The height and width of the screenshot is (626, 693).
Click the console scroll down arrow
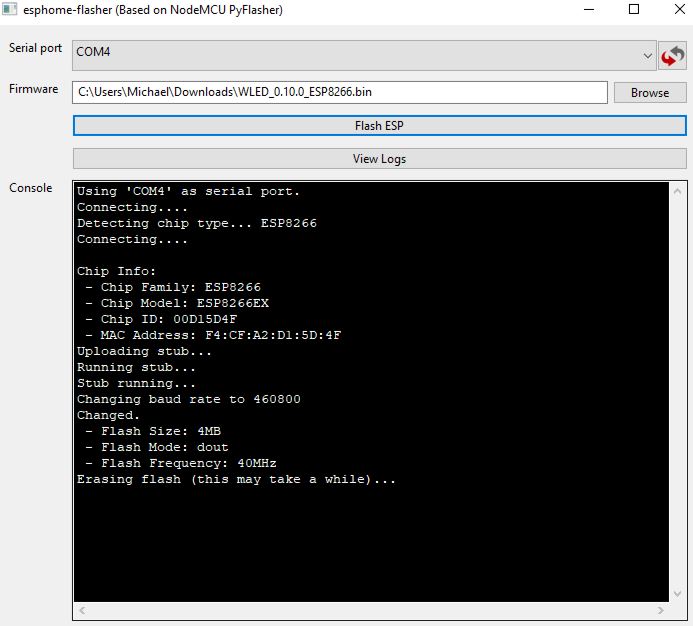[x=677, y=594]
